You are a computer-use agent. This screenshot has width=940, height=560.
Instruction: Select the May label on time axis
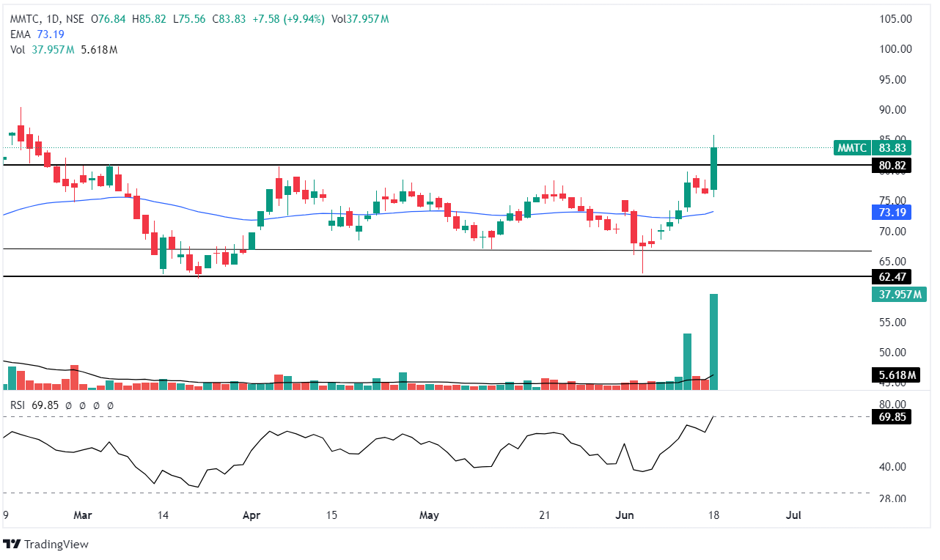[x=429, y=515]
